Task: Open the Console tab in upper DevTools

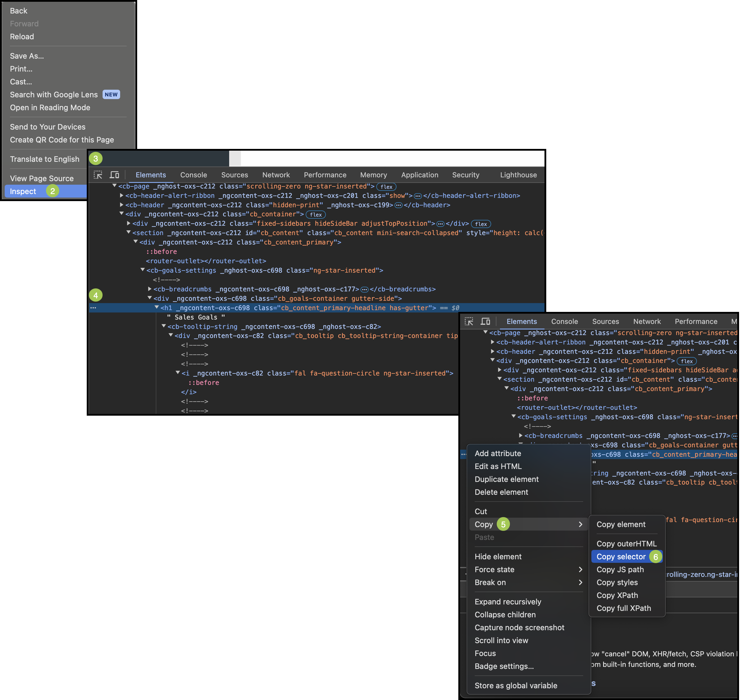Action: click(x=193, y=175)
